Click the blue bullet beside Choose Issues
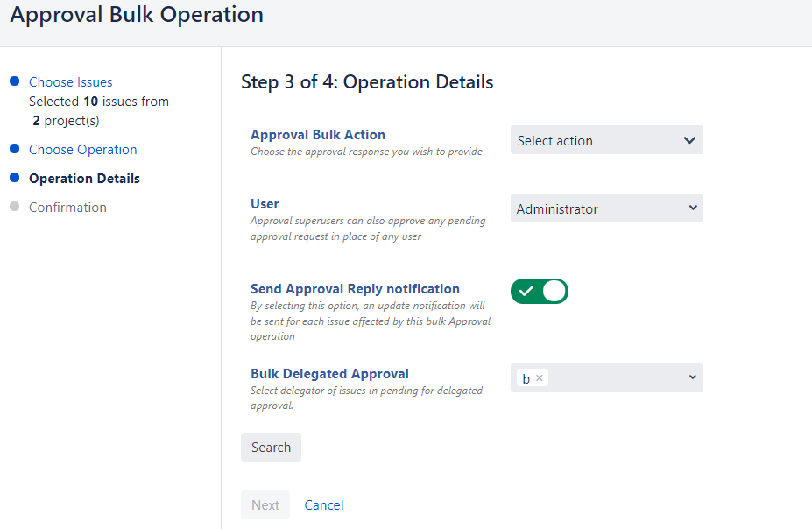812x529 pixels. (14, 81)
